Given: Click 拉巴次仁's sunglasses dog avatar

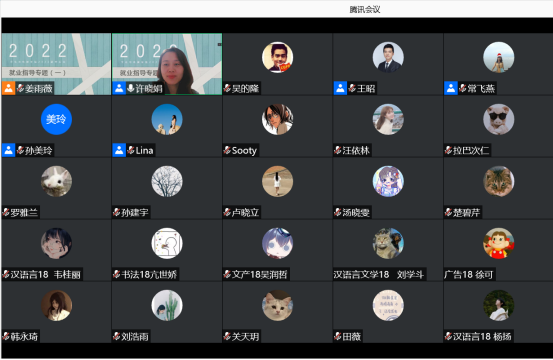Looking at the screenshot, I should pyautogui.click(x=498, y=119).
